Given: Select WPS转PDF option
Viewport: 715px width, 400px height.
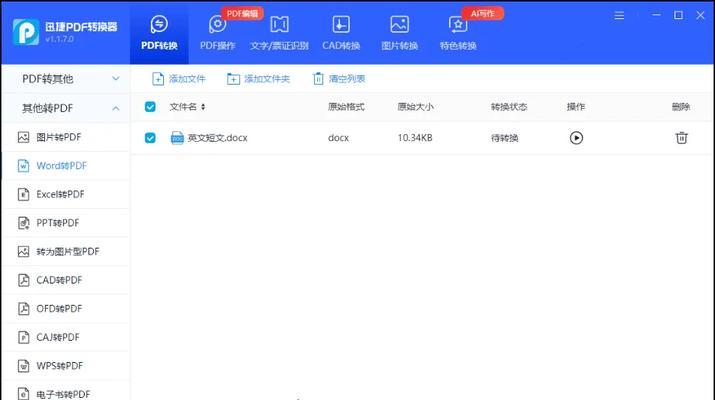Looking at the screenshot, I should 66,366.
